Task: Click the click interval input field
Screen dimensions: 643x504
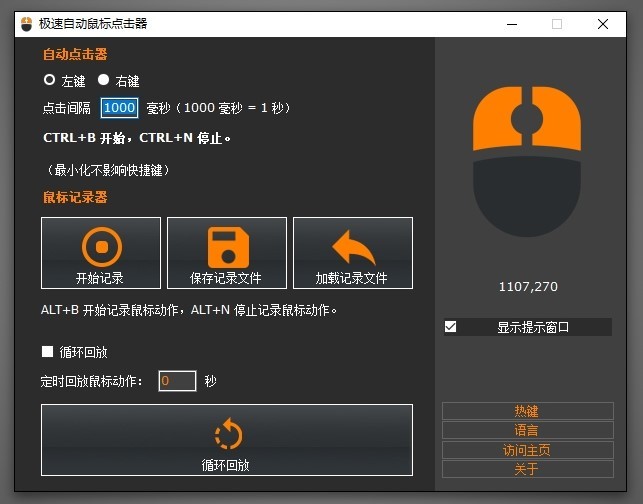Action: pos(119,108)
